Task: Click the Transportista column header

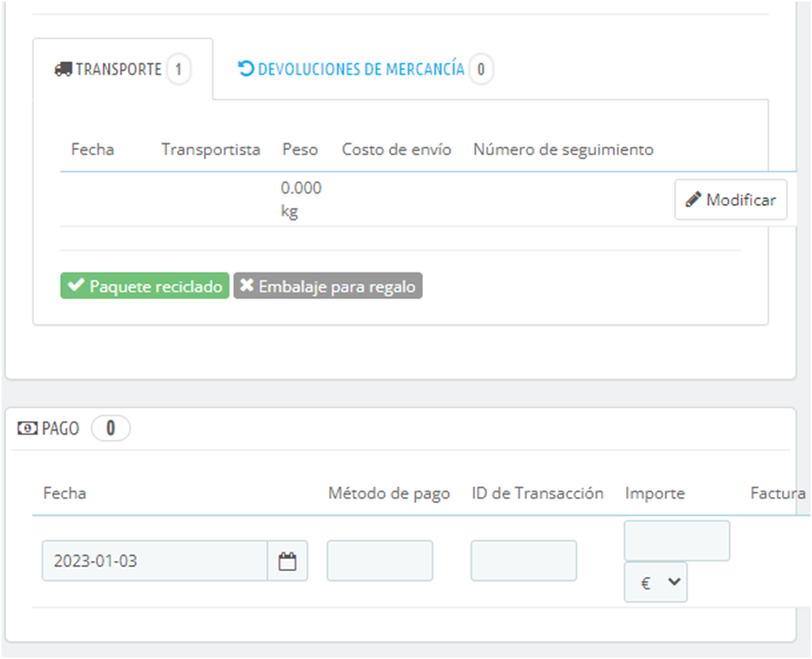Action: (211, 149)
